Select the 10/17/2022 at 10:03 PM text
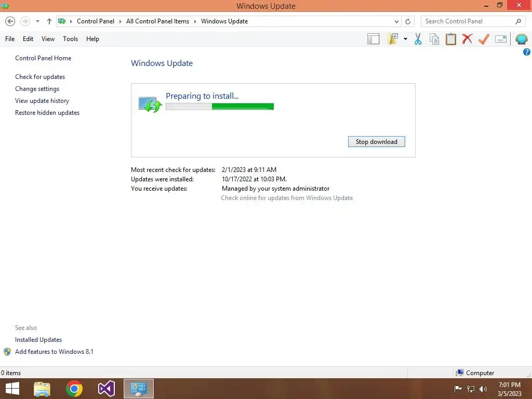The height and width of the screenshot is (399, 532). click(x=254, y=179)
